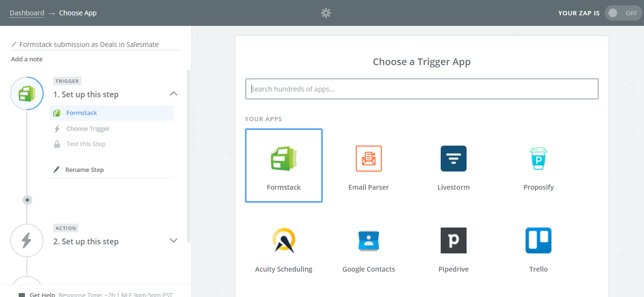The height and width of the screenshot is (297, 644).
Task: Click 'Choose a Trigger App' title
Action: click(x=422, y=62)
